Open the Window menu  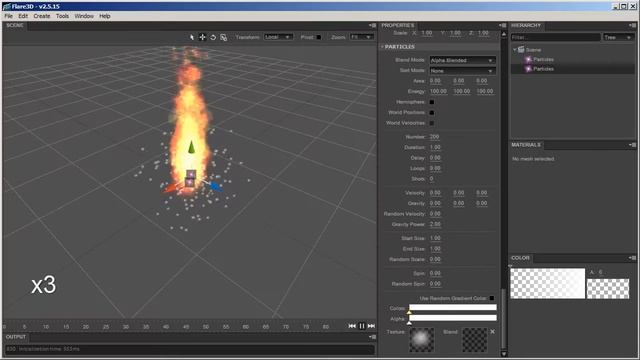click(x=84, y=16)
